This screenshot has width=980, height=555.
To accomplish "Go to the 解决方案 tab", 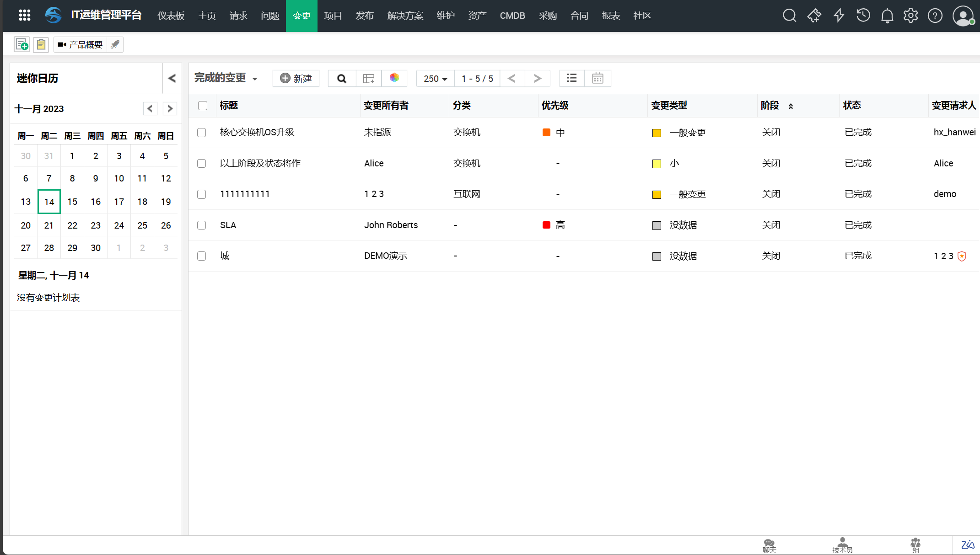I will (x=405, y=16).
